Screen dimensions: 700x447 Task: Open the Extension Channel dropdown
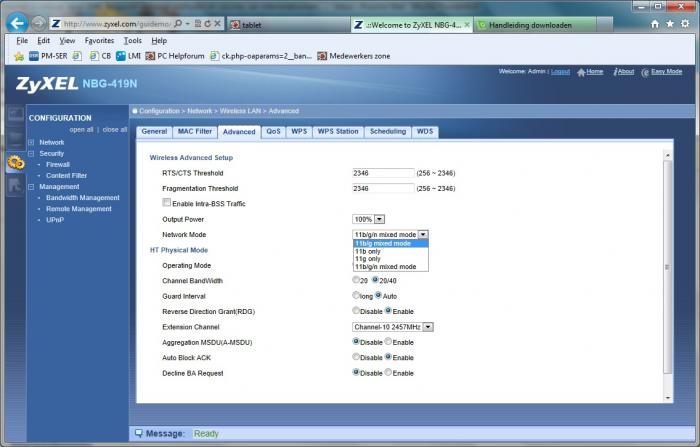tap(392, 327)
